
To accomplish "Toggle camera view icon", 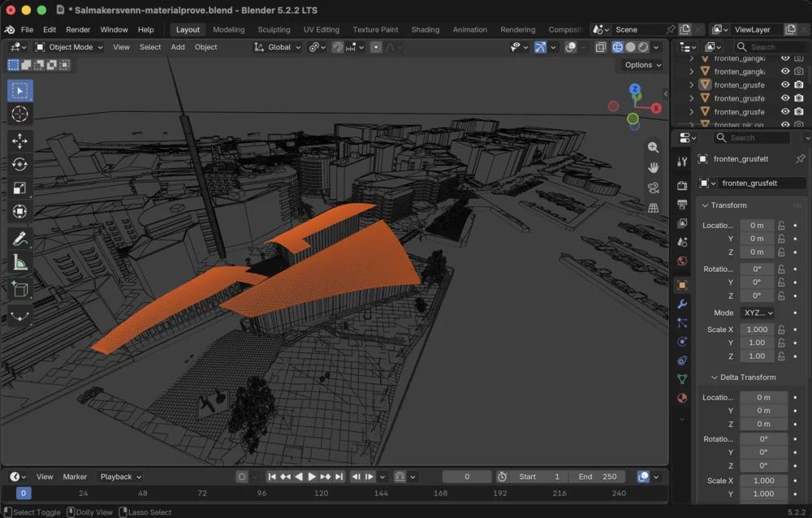I will [653, 188].
